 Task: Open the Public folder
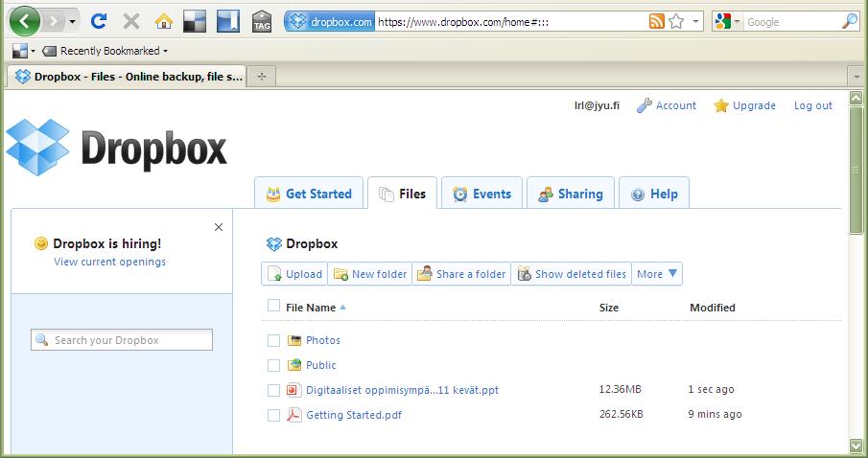(x=321, y=365)
